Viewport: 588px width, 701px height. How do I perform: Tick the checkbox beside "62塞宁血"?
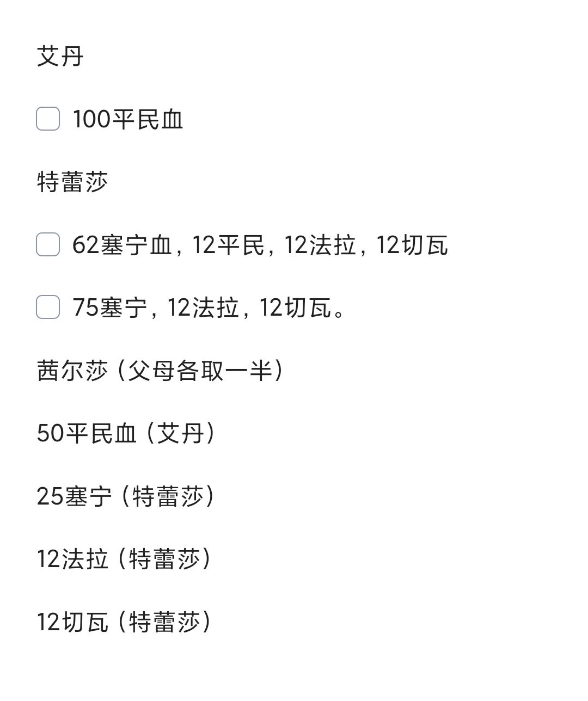pyautogui.click(x=48, y=244)
